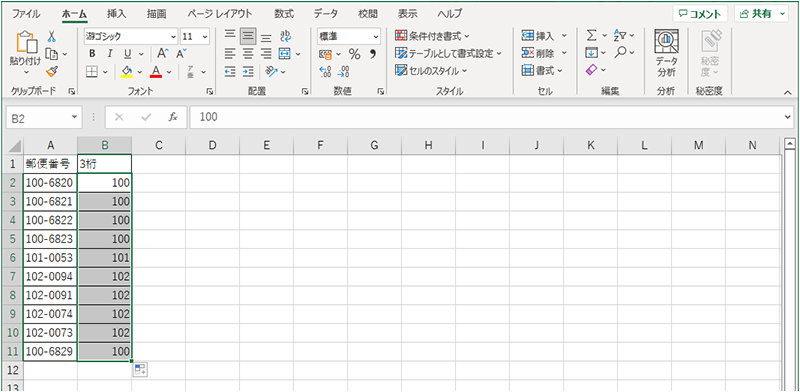
Task: Center cell text horizontally
Action: tap(248, 54)
